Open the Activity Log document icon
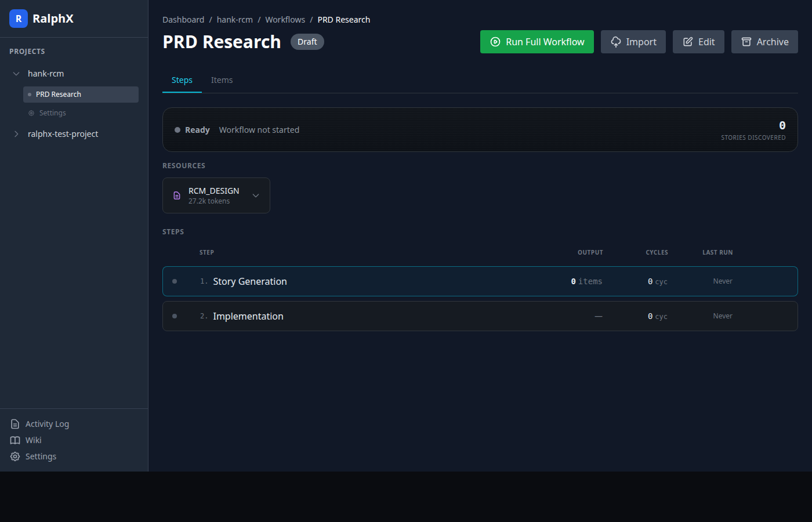812x522 pixels. [x=15, y=424]
